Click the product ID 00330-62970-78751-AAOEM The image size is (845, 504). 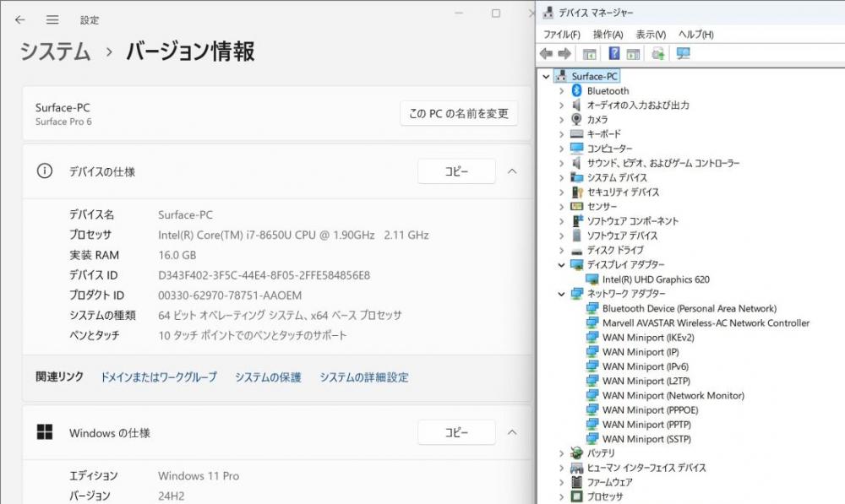(x=230, y=295)
